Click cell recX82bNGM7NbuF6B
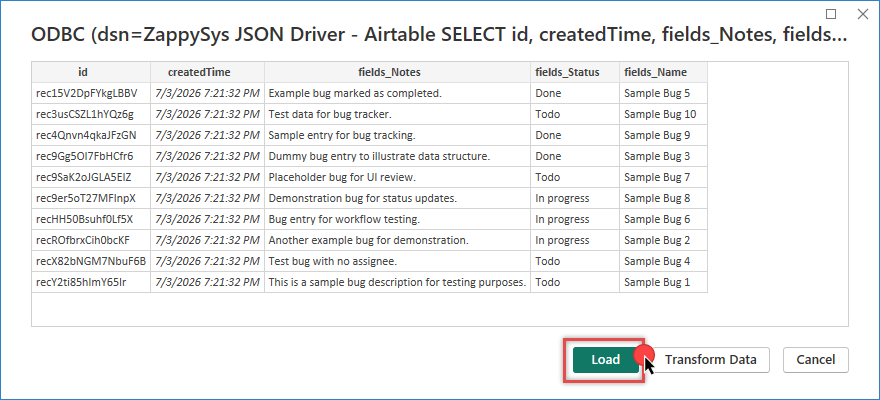 91,261
